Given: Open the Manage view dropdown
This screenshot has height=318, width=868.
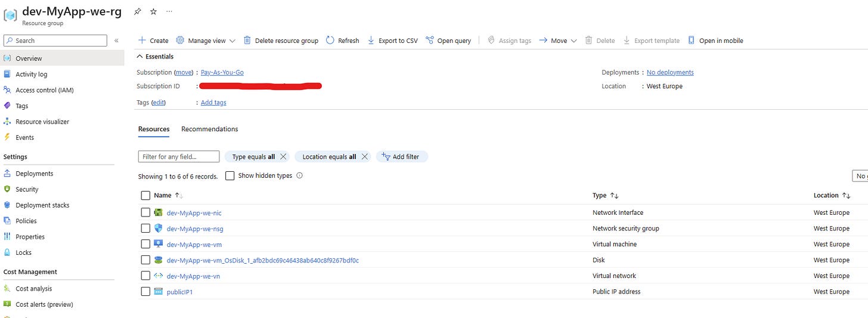Looking at the screenshot, I should [206, 41].
